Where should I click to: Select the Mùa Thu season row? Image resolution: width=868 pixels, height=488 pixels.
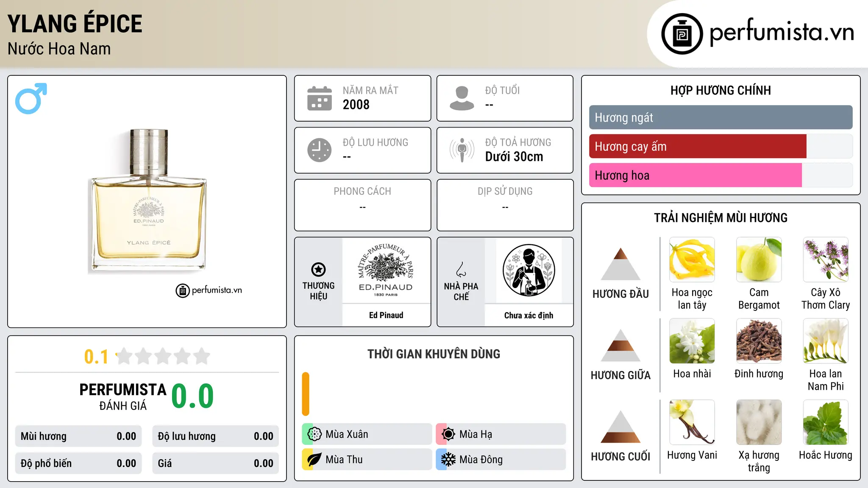coord(367,460)
